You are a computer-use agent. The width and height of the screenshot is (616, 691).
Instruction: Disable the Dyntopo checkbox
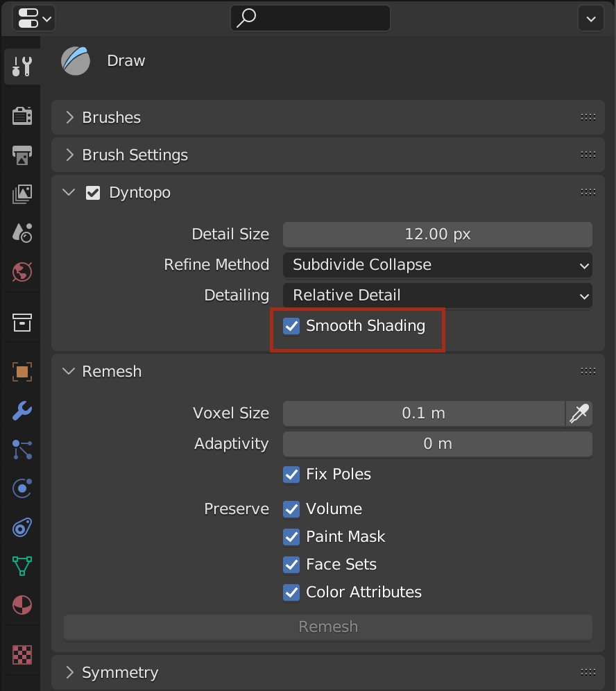[x=93, y=193]
